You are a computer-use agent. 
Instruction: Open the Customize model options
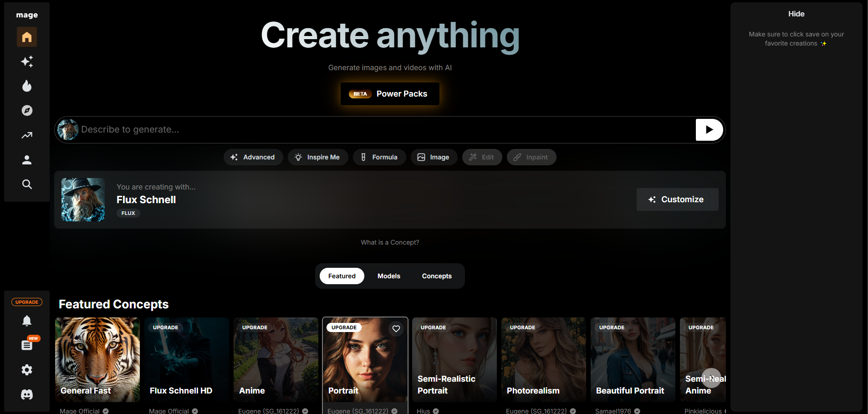(677, 199)
